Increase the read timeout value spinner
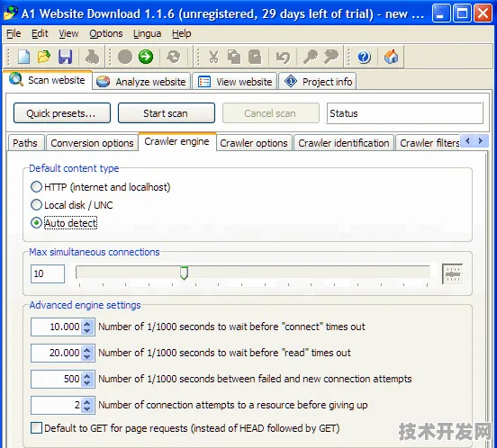Screen dimensions: 497x448 87,349
